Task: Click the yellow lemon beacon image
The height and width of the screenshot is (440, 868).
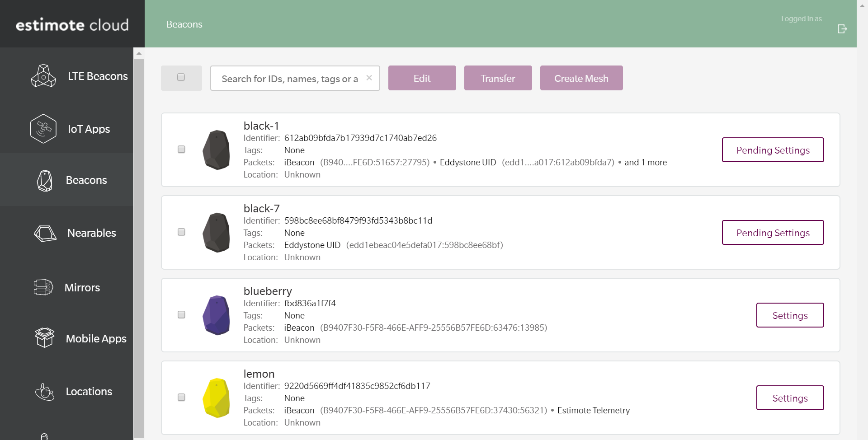Action: 217,398
